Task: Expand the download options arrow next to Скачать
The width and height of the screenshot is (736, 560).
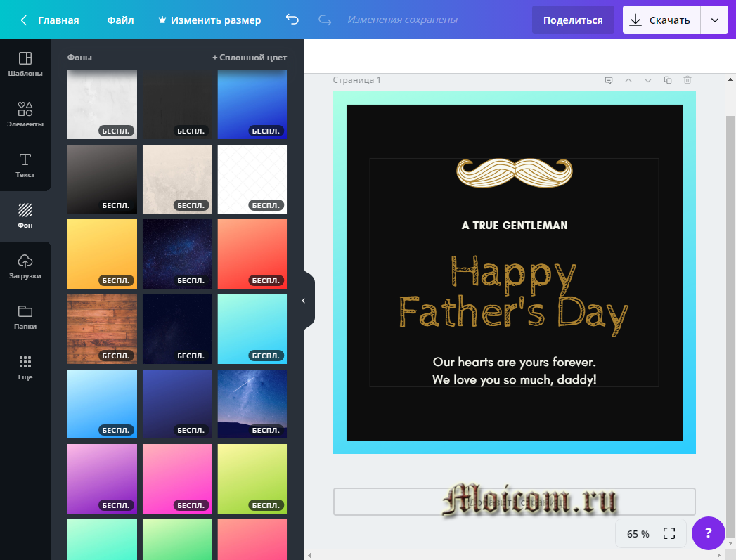Action: tap(715, 20)
